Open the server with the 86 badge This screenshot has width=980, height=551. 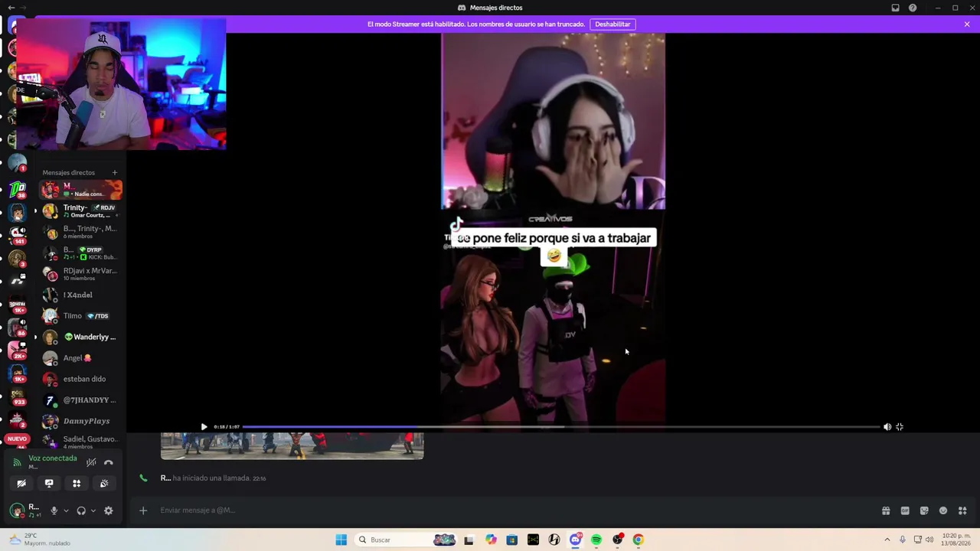pyautogui.click(x=17, y=327)
